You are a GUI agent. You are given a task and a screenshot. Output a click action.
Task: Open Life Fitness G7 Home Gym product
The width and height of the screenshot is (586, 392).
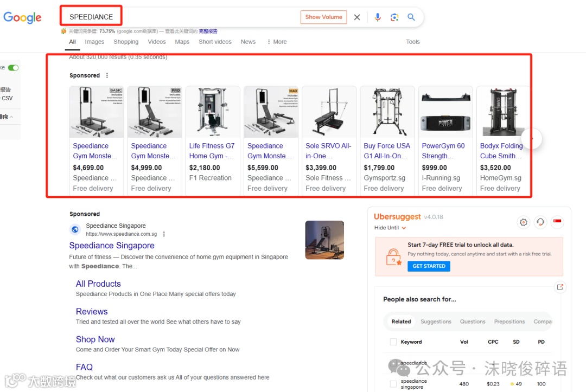(x=213, y=140)
